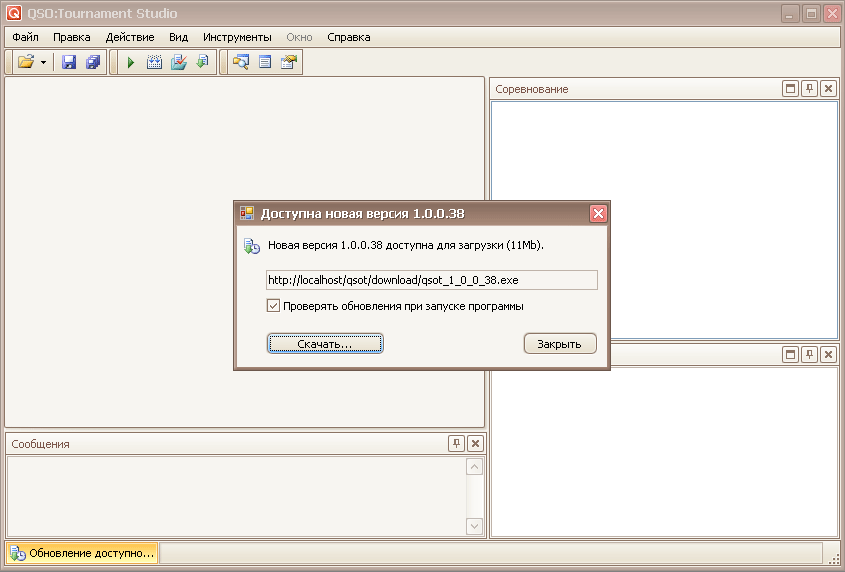Pin the Соревнование panel

click(809, 88)
